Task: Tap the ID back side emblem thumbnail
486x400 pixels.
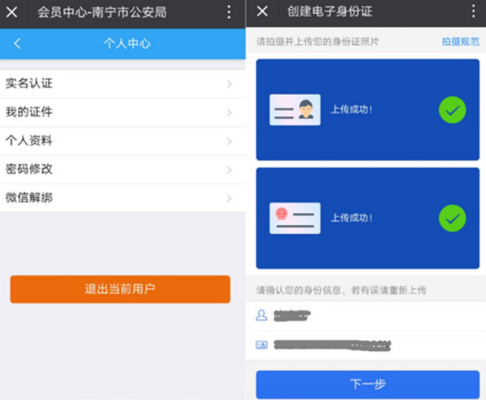Action: (x=295, y=218)
